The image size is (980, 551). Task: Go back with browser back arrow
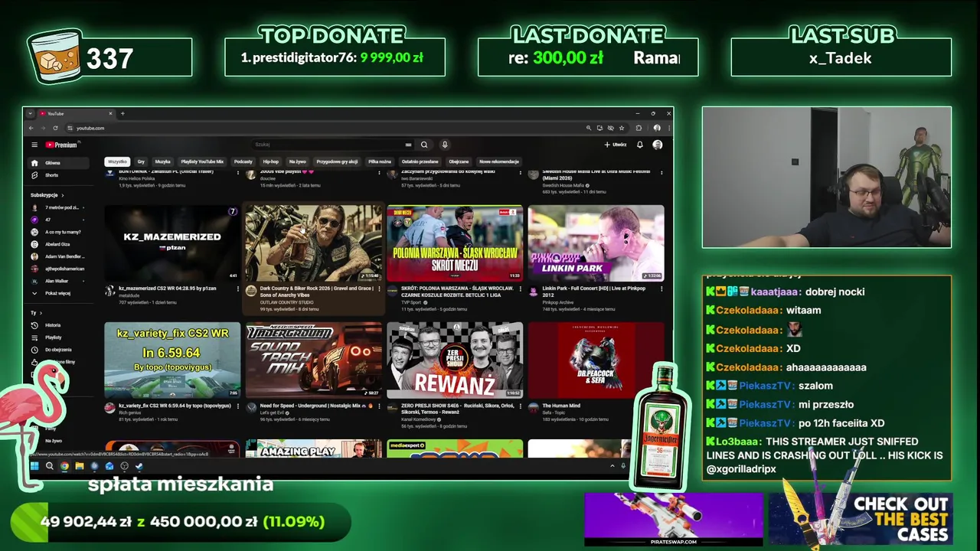(x=31, y=128)
